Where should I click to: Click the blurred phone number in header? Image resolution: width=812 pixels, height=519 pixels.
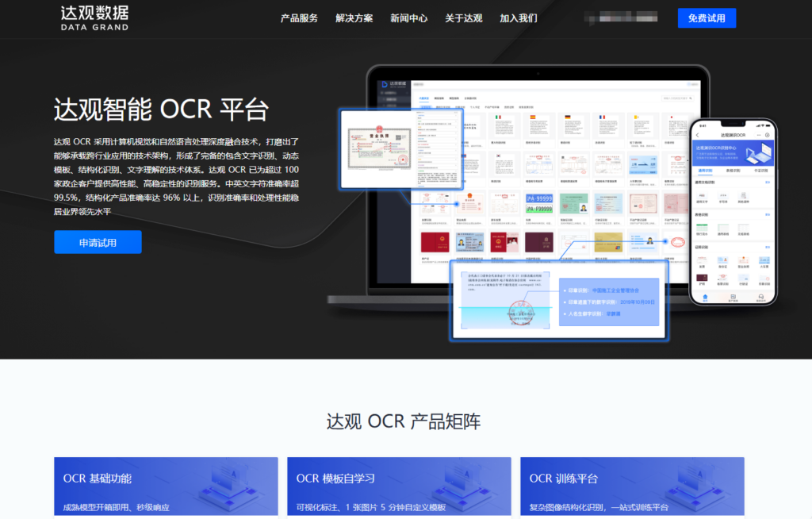[x=621, y=17]
